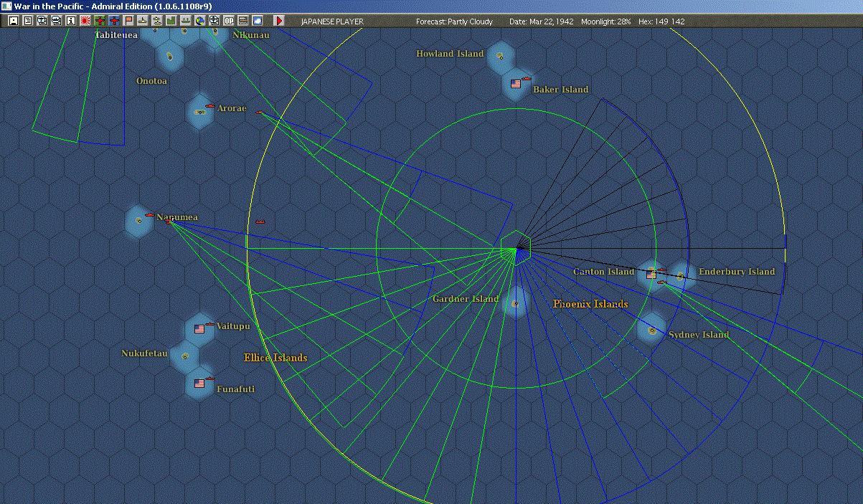Viewport: 863px width, 504px height.
Task: Click the 'Forecast: Partly Cloudy' text
Action: click(455, 22)
